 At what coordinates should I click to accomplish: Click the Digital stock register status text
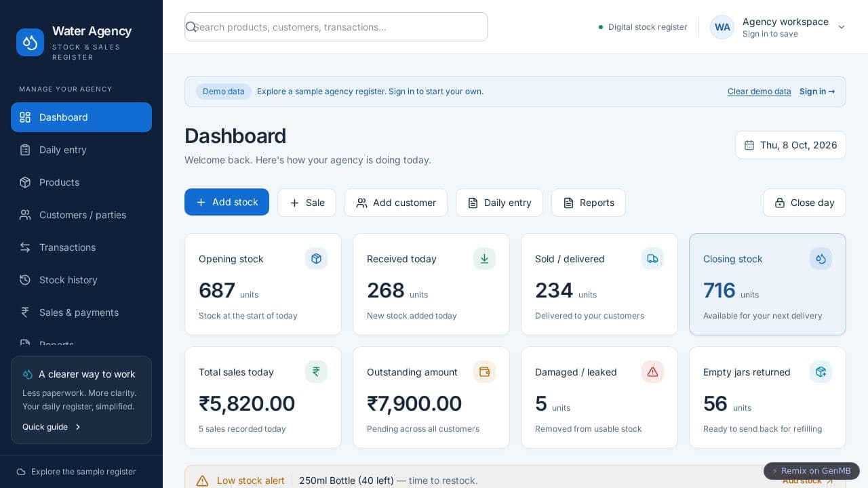click(648, 27)
